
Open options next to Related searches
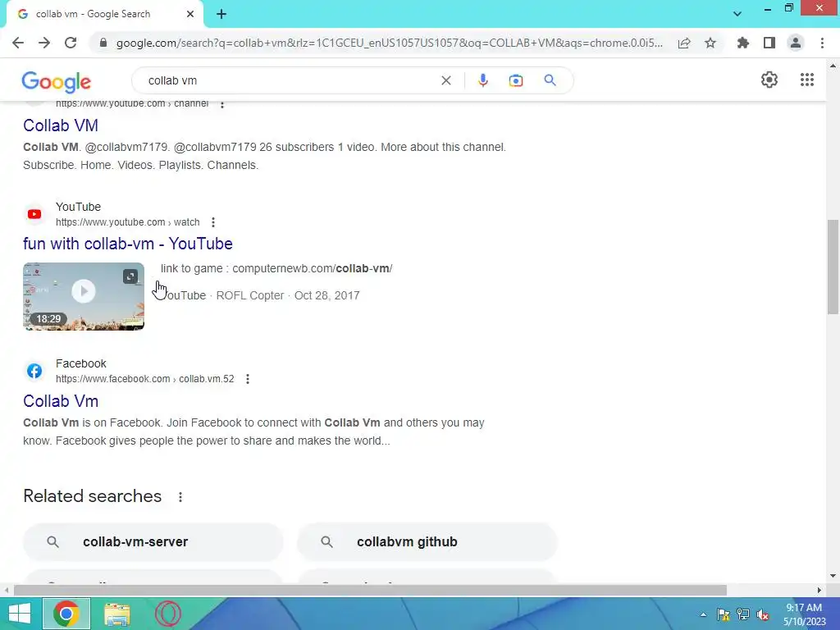[x=180, y=497]
